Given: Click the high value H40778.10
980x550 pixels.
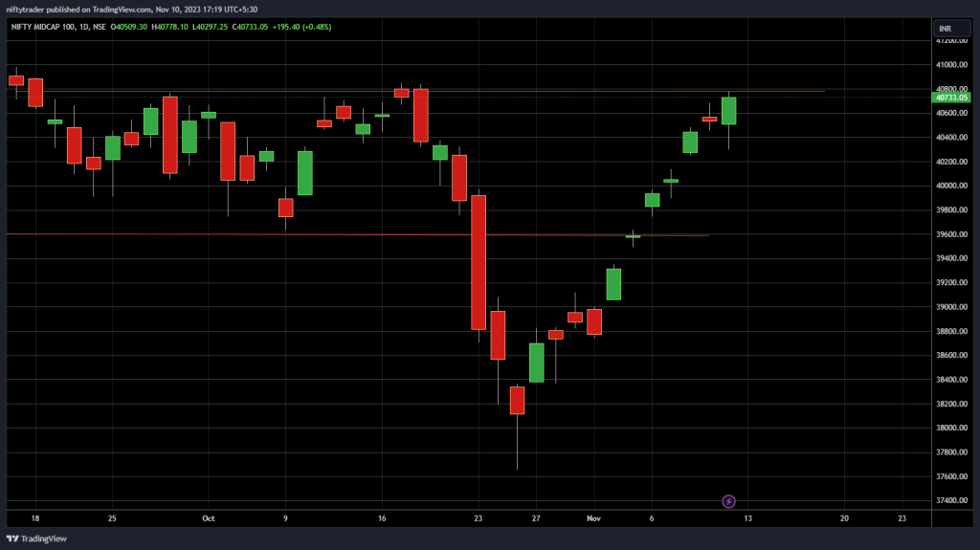Looking at the screenshot, I should click(169, 27).
